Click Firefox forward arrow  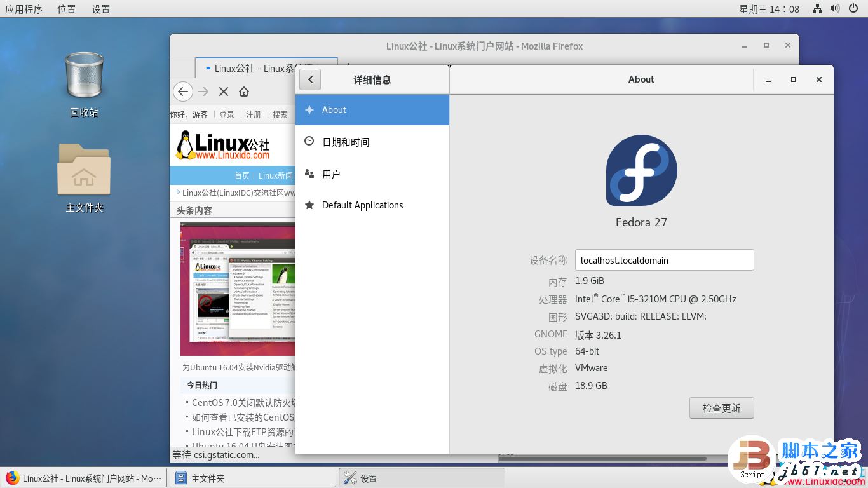(203, 91)
